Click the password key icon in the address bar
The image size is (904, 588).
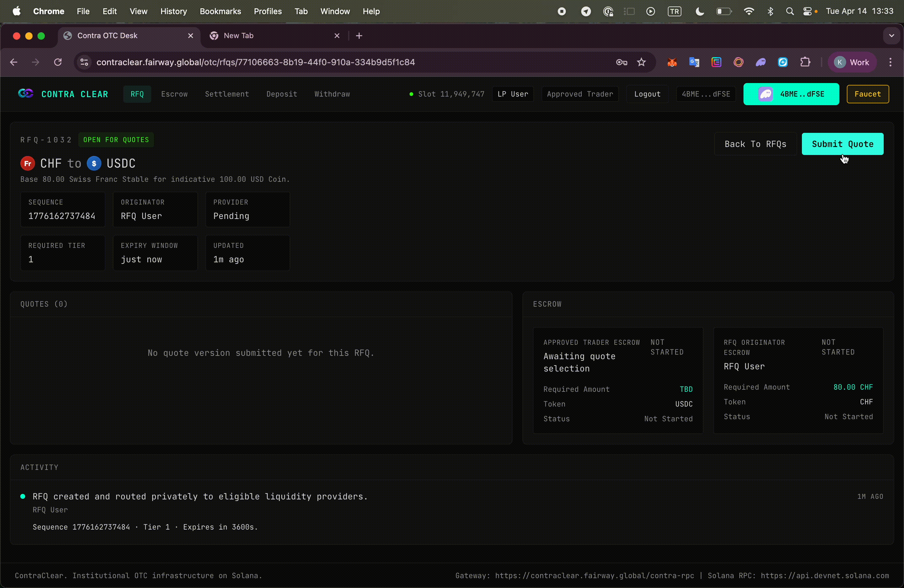pyautogui.click(x=621, y=62)
